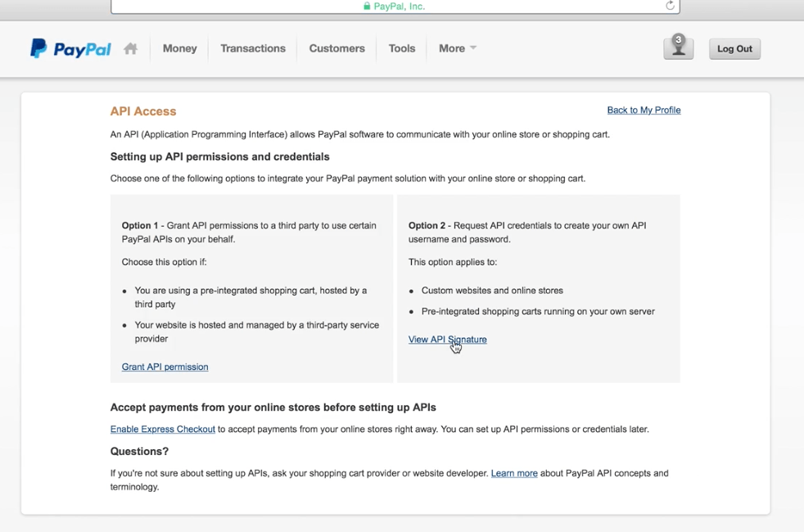Click the API Access heading
This screenshot has height=532, width=804.
143,111
